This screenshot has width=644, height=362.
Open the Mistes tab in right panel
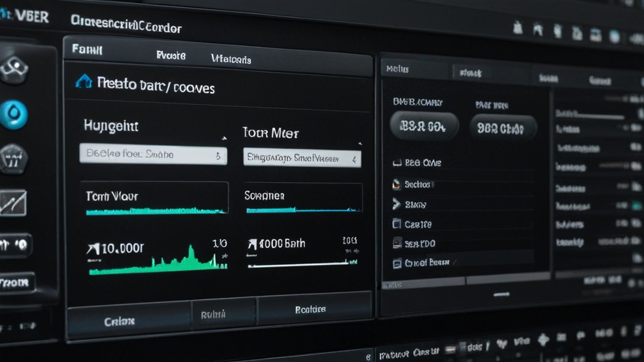click(x=398, y=69)
